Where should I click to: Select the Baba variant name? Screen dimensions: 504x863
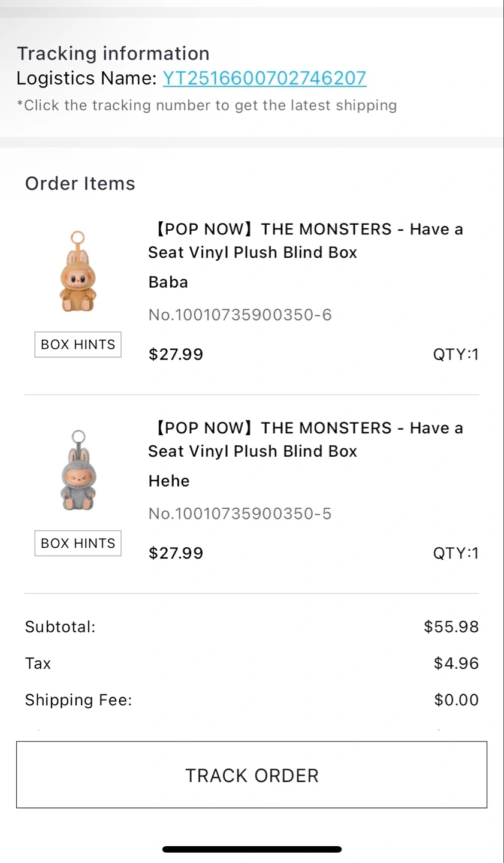[x=168, y=282]
